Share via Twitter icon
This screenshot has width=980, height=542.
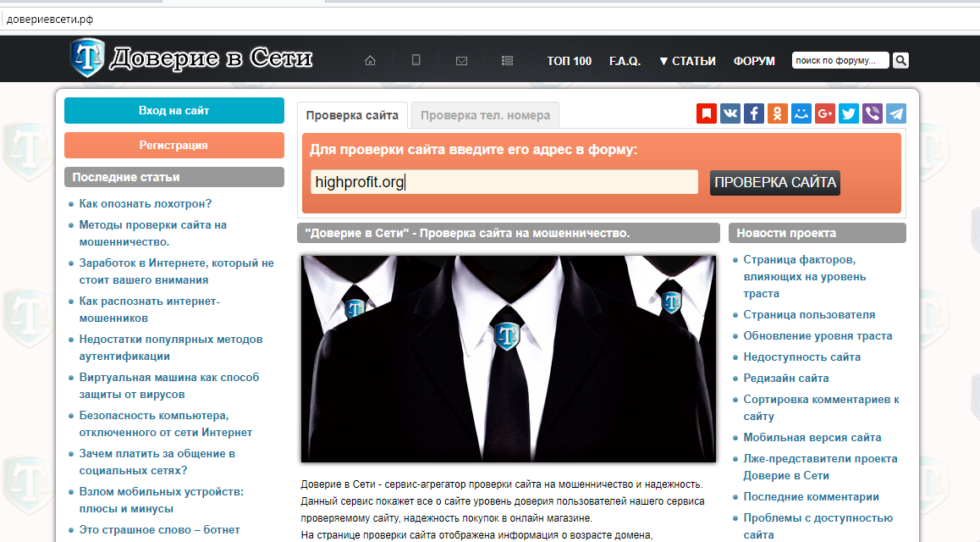pos(849,113)
